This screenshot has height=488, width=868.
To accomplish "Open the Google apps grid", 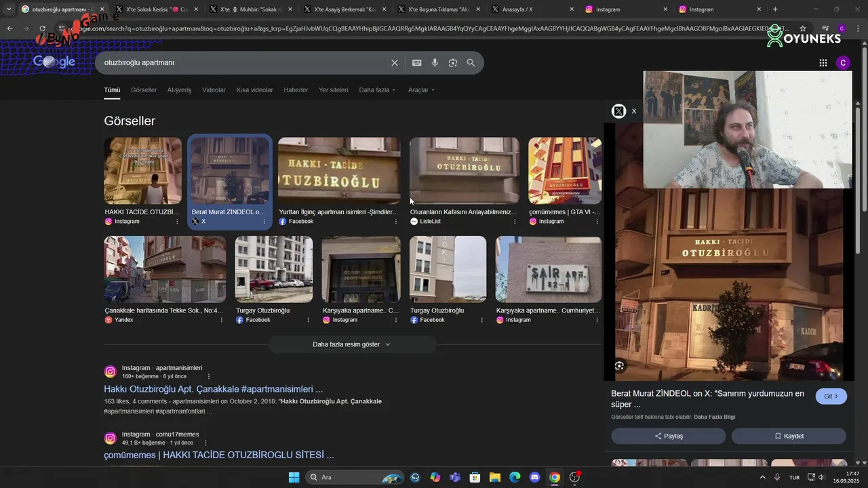I will pyautogui.click(x=823, y=62).
